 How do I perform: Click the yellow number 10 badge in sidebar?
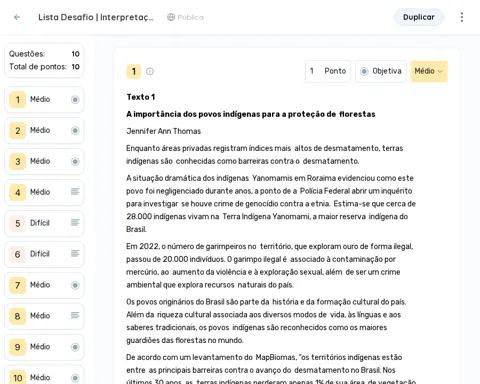18,377
